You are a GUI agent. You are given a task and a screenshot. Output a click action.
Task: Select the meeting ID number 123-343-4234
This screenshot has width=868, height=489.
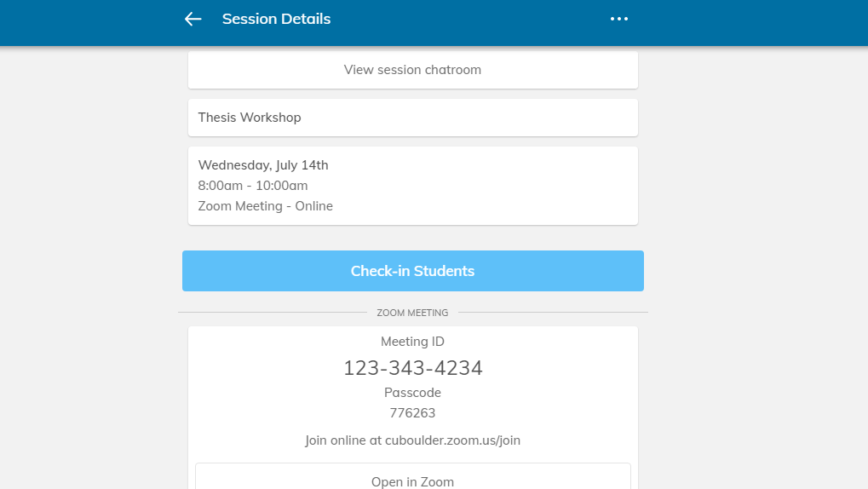[x=413, y=368]
